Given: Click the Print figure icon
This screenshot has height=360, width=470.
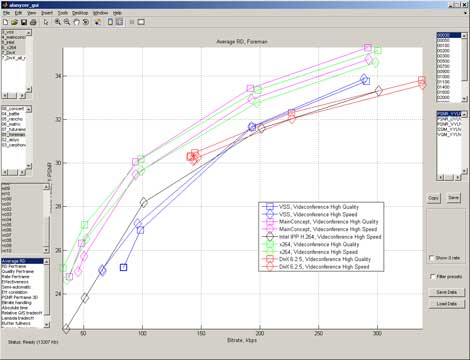Looking at the screenshot, I should 33,22.
